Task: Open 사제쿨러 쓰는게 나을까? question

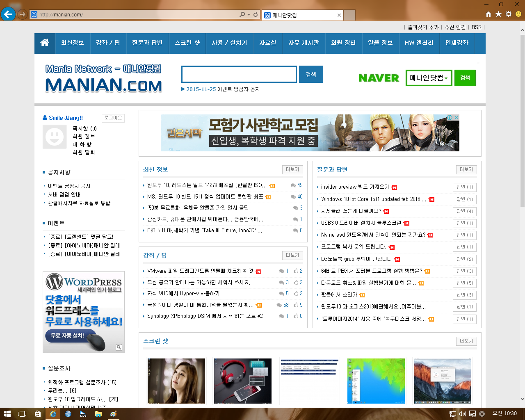Action: click(x=351, y=211)
